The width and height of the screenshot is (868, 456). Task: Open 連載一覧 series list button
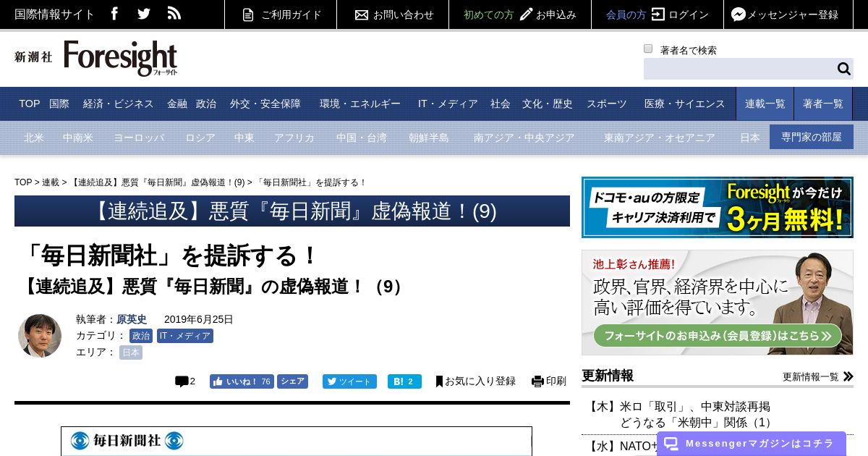coord(765,104)
